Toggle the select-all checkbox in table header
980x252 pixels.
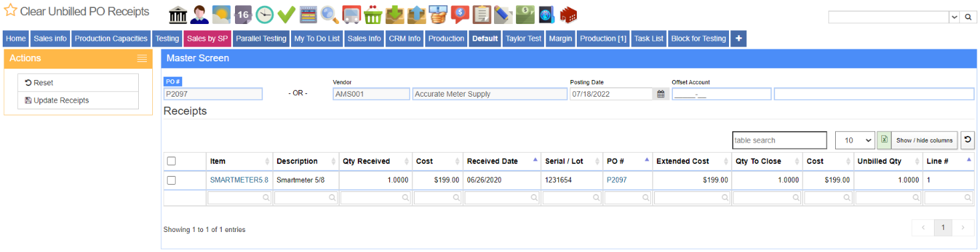point(172,161)
